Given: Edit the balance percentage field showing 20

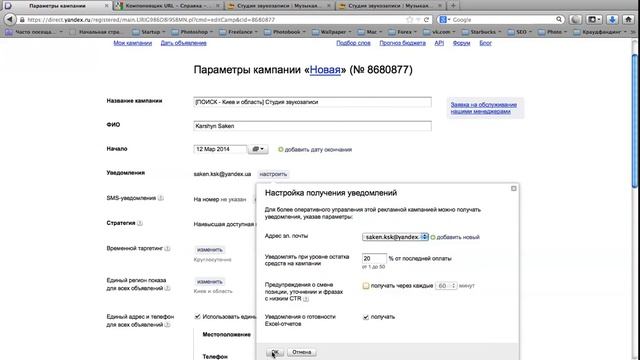Looking at the screenshot, I should click(374, 258).
